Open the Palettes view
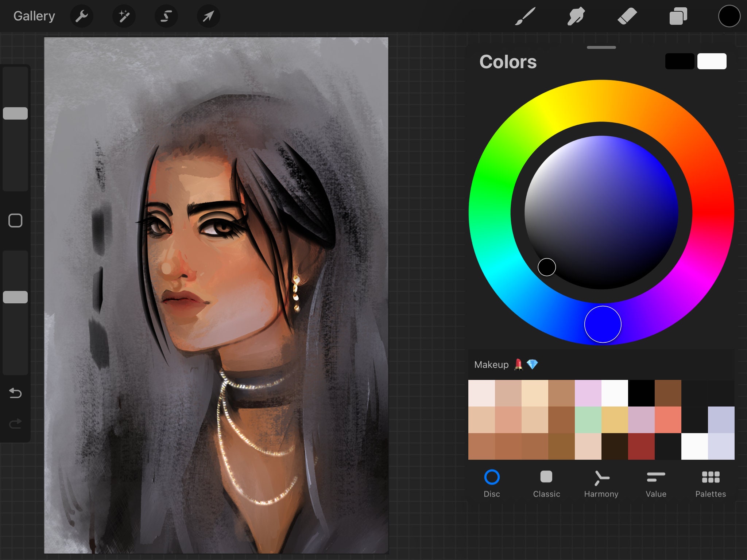 (711, 483)
